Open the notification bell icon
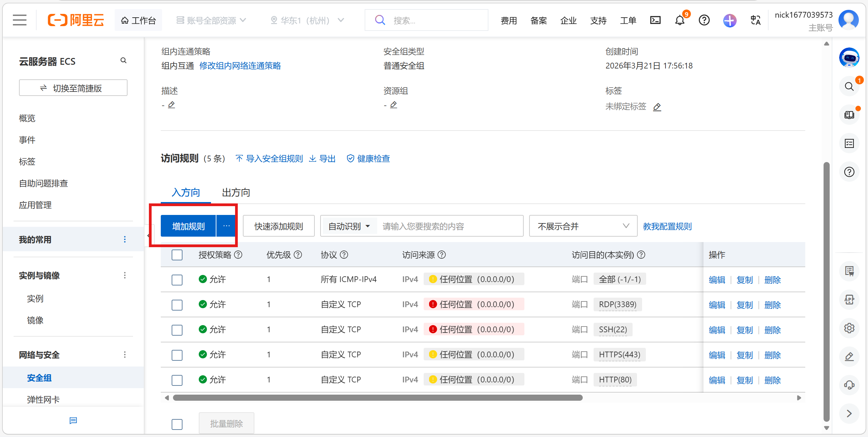 coord(679,20)
